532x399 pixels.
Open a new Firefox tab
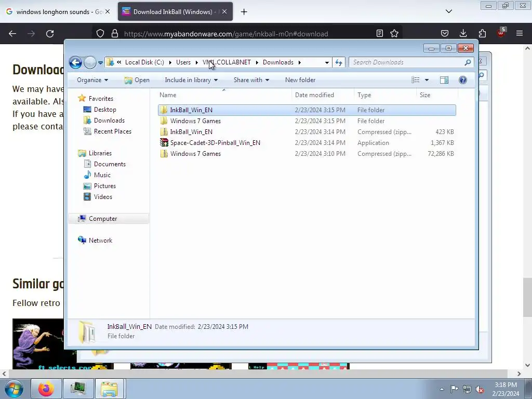coord(244,12)
